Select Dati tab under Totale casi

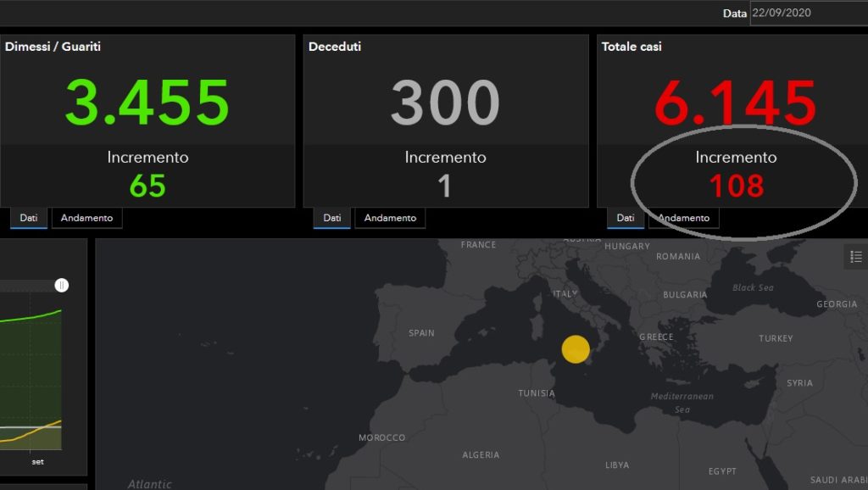point(625,219)
